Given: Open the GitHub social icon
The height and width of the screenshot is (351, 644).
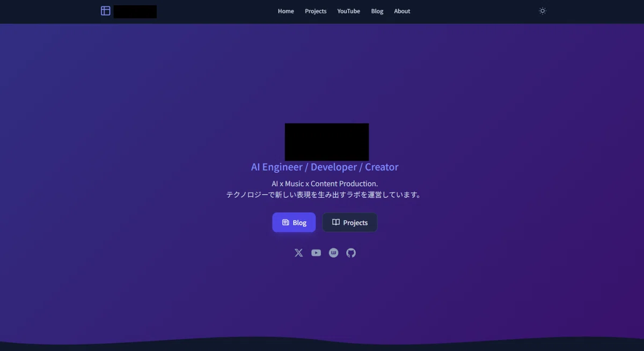Looking at the screenshot, I should [351, 253].
